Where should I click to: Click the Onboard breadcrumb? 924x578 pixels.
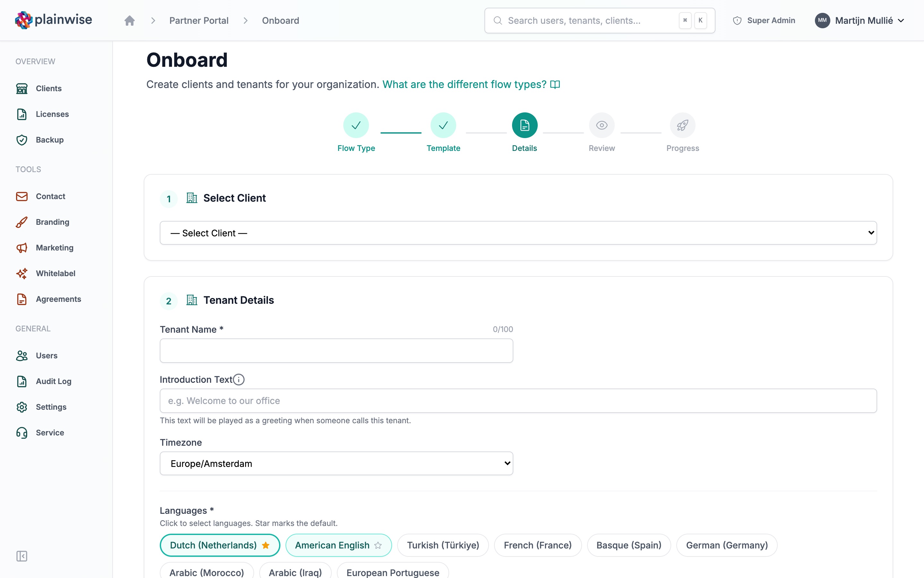point(281,21)
